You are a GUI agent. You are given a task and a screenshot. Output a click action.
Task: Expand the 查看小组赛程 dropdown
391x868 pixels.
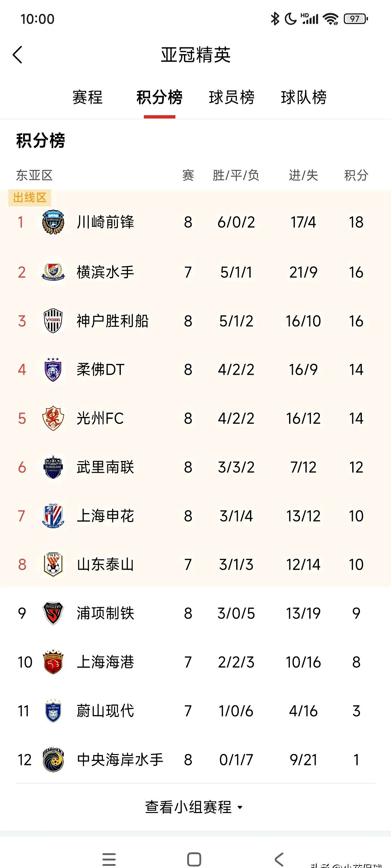click(x=194, y=807)
